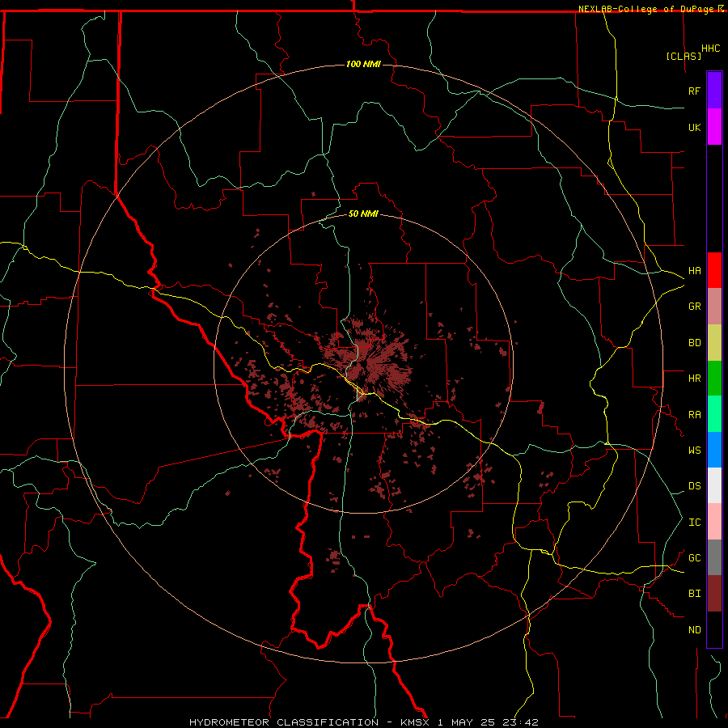
Task: Click the BI legend label
Action: tap(694, 594)
